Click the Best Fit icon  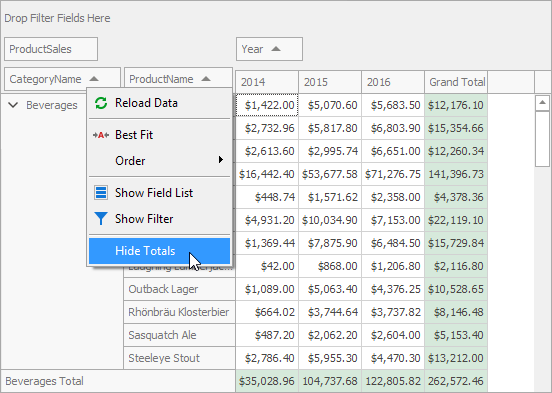[x=101, y=135]
